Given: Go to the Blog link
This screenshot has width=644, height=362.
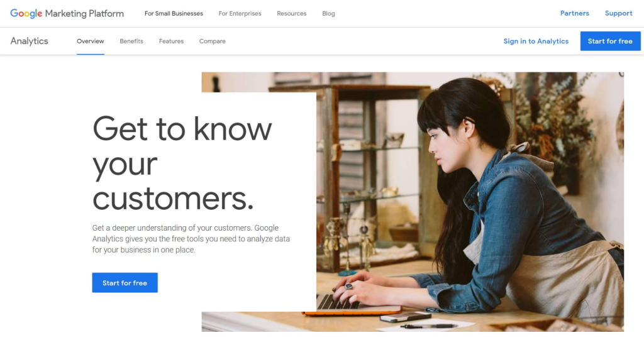Looking at the screenshot, I should point(328,14).
